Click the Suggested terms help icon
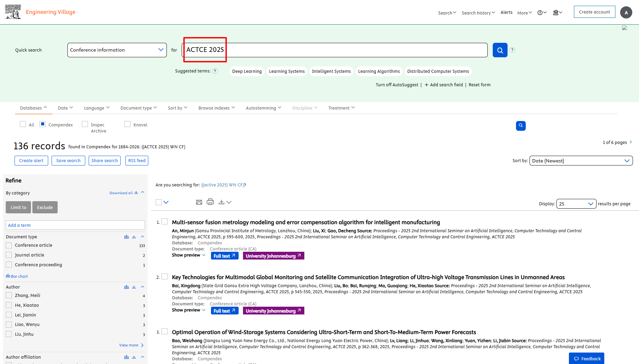Screen dimensions: 639x364 click(215, 71)
